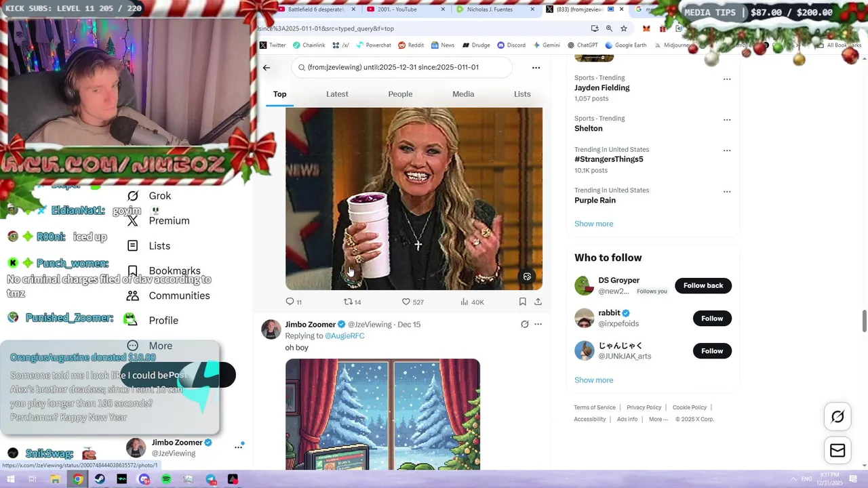This screenshot has height=488, width=868.
Task: Open Cookie Policy link
Action: coord(690,407)
